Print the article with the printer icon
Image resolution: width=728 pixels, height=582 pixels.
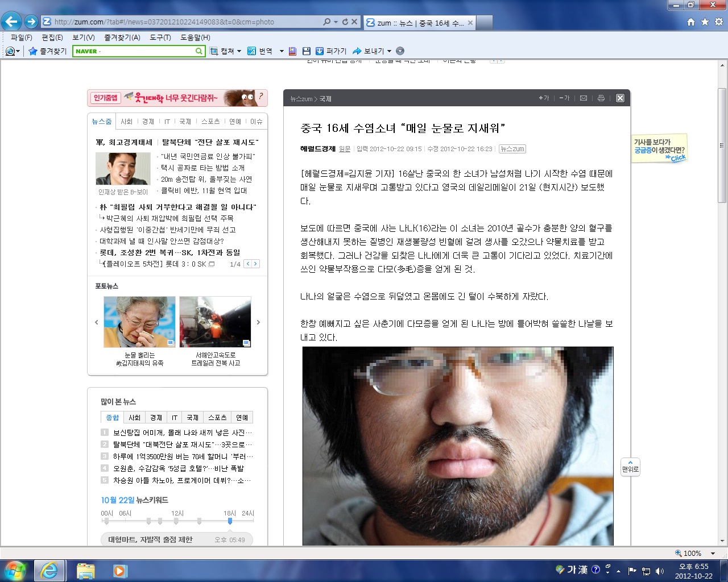pyautogui.click(x=601, y=98)
